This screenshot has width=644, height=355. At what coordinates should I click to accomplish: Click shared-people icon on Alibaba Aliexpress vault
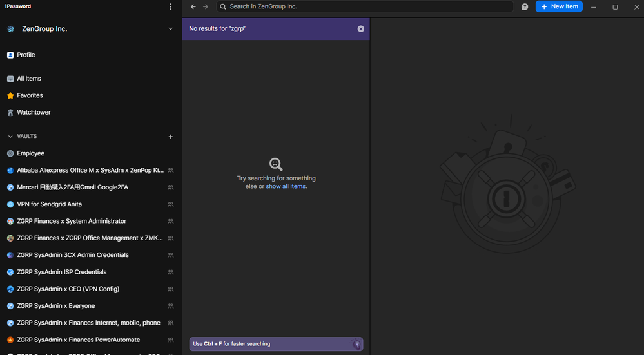(x=170, y=170)
